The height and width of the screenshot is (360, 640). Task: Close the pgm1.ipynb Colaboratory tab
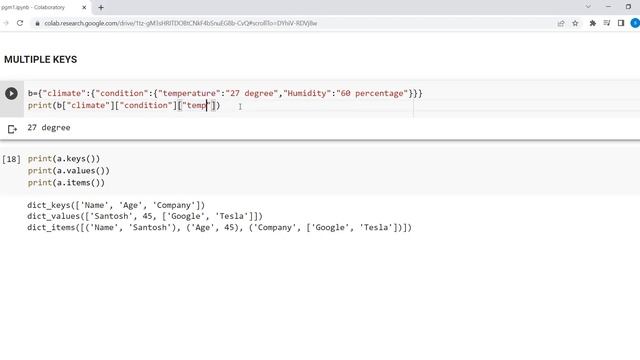coord(84,7)
